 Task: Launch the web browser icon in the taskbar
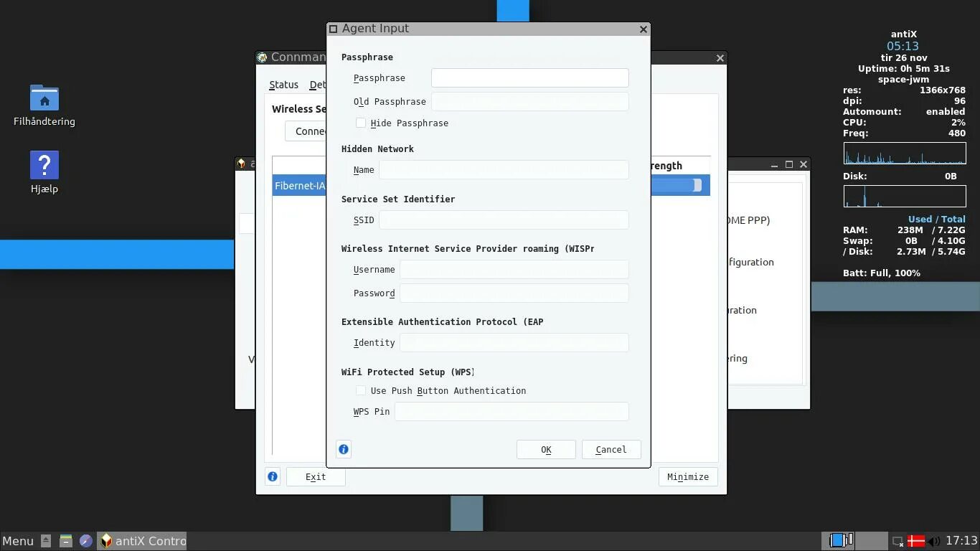(x=85, y=541)
